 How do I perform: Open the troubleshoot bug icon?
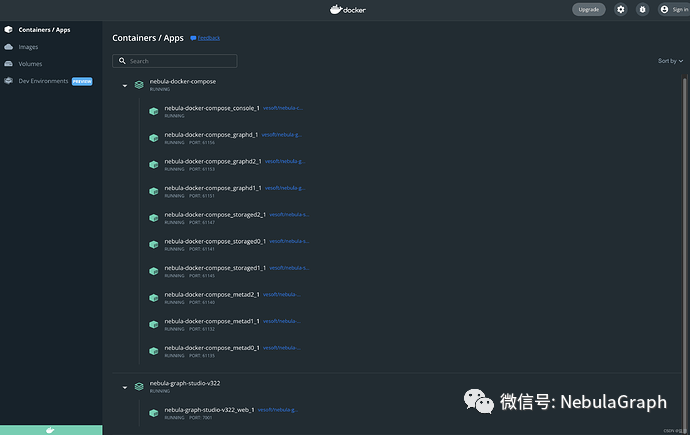click(x=642, y=9)
